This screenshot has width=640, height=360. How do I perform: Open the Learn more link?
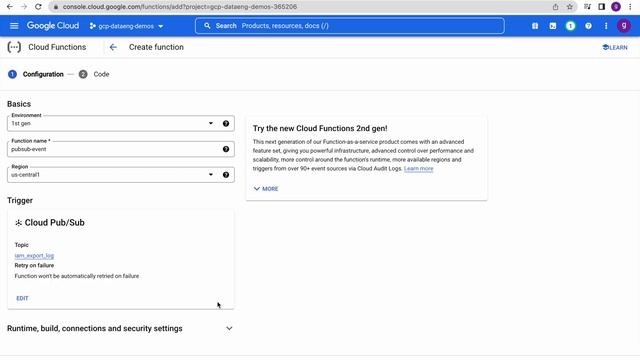point(418,169)
